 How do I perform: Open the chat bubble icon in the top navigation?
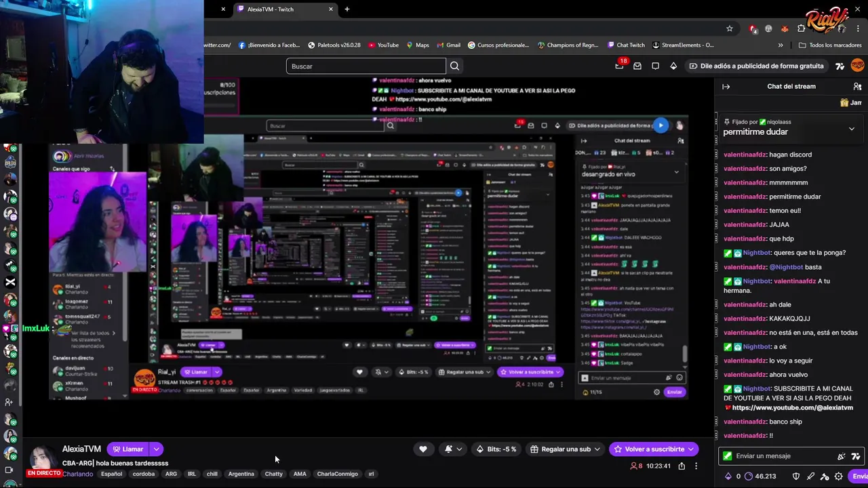(x=655, y=66)
